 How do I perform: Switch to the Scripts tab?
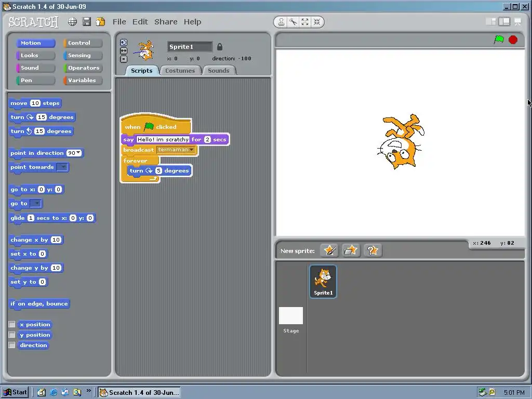click(x=141, y=71)
